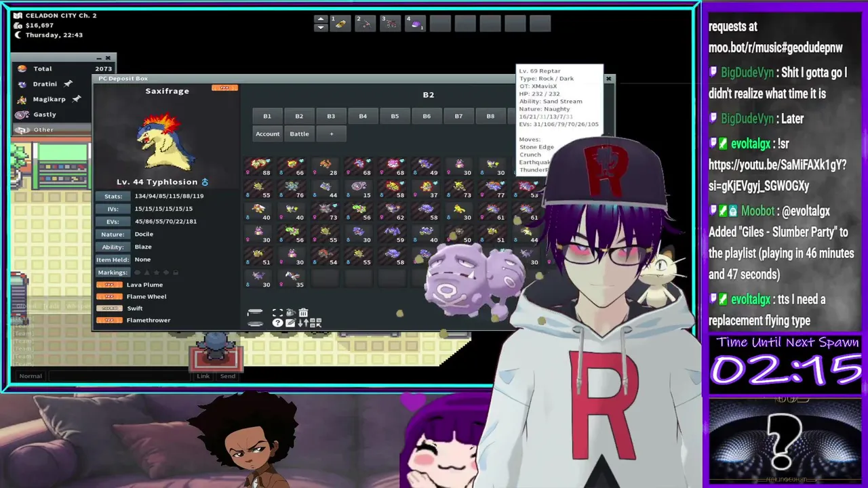
Task: Click the Flamethrower move
Action: tap(149, 320)
